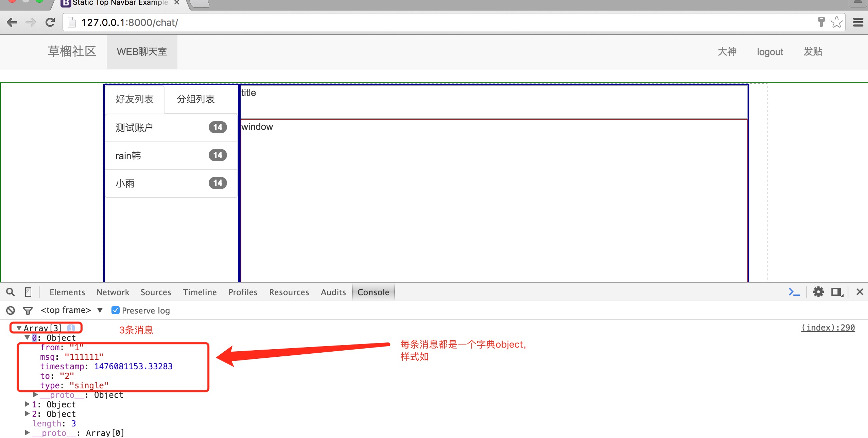Expand __proto__: Array[0] entry

(27, 433)
